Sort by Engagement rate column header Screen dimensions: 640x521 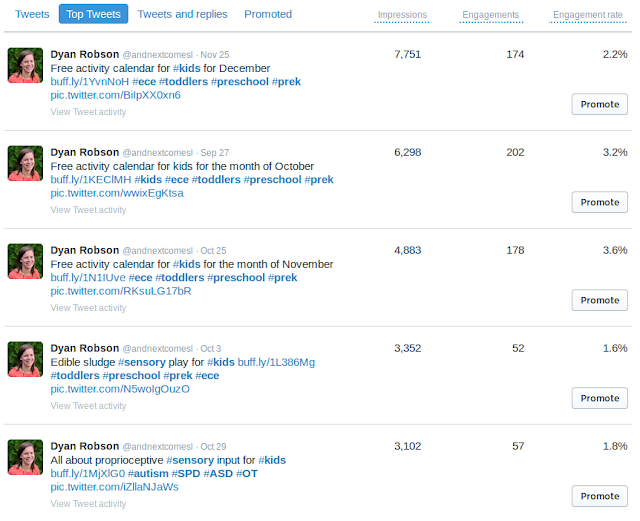[x=588, y=15]
